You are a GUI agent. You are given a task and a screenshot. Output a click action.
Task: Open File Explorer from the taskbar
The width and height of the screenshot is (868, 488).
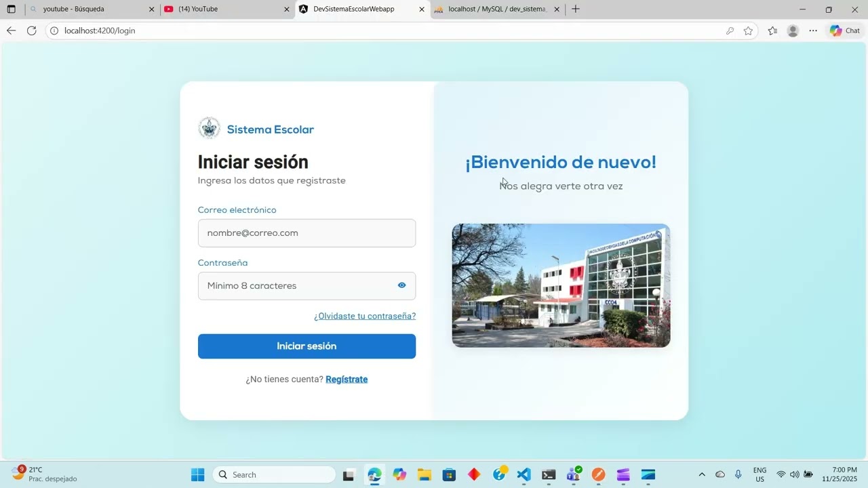coord(425,474)
